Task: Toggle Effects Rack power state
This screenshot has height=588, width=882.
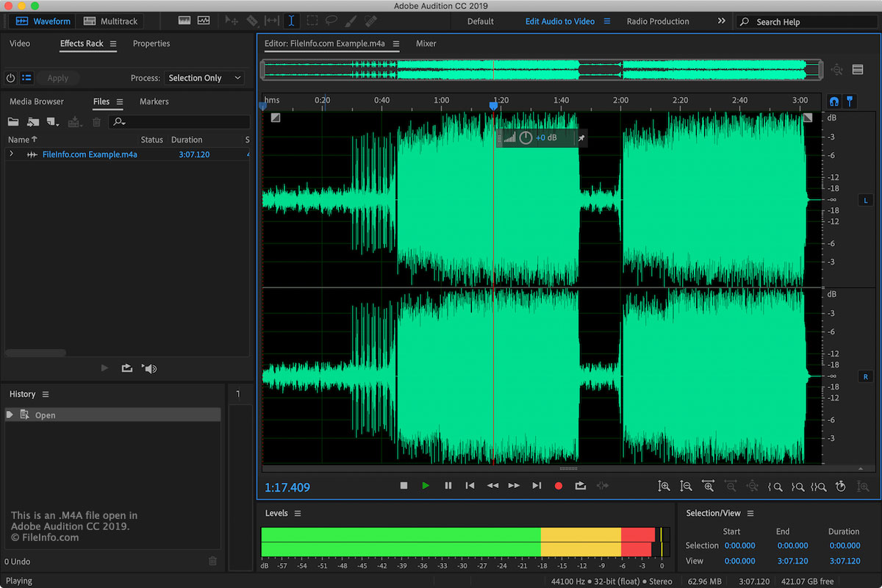Action: click(x=11, y=78)
